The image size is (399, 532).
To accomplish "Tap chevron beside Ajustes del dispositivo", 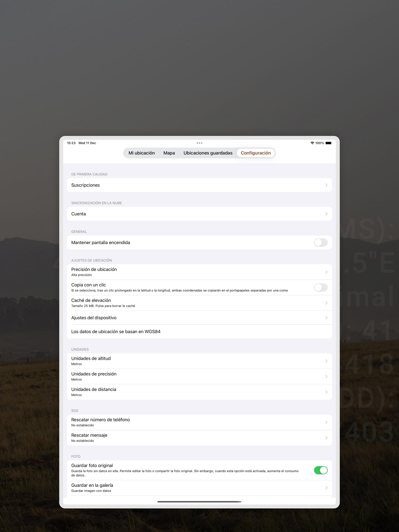I will (x=326, y=318).
